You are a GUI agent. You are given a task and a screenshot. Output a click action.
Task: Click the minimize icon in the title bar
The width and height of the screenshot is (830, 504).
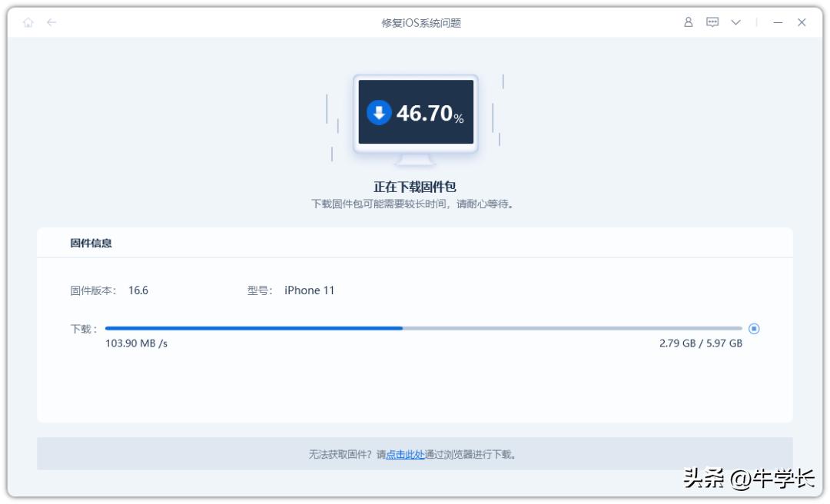tap(778, 23)
